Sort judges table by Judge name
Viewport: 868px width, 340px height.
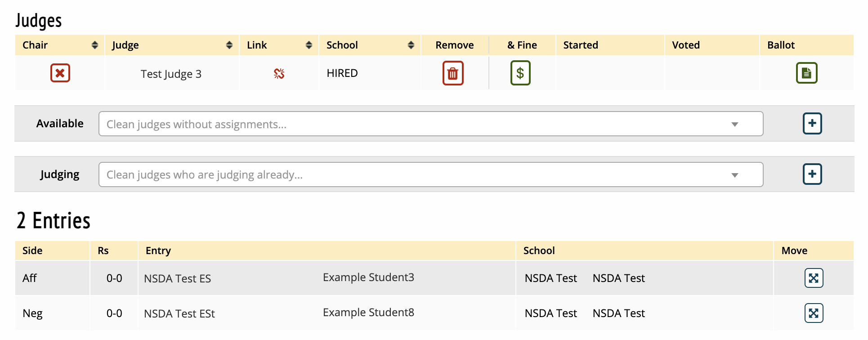tap(229, 45)
